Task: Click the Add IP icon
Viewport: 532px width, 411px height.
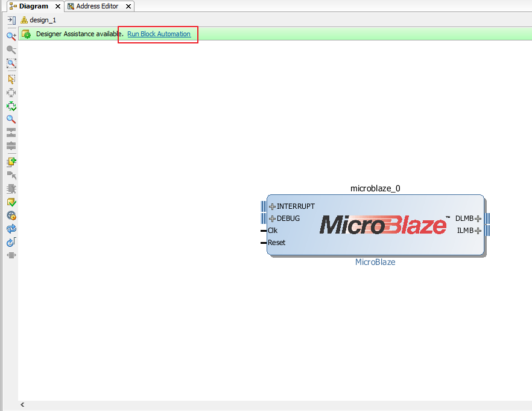Action: [11, 162]
